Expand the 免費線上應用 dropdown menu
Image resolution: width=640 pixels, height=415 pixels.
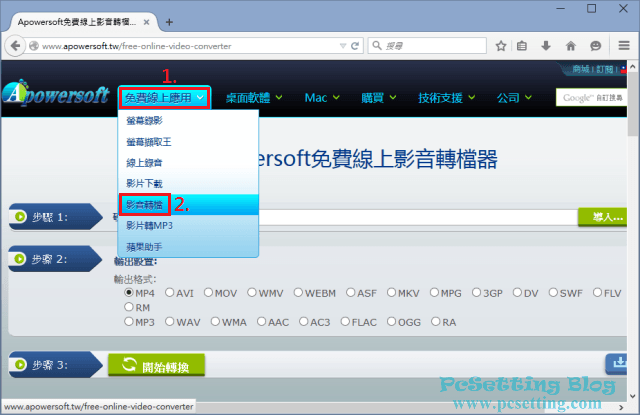[164, 98]
